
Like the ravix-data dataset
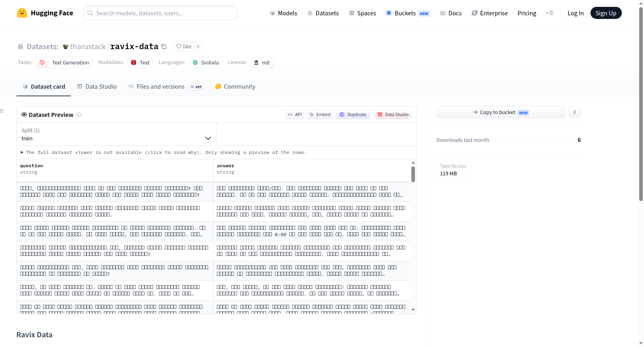click(x=184, y=46)
